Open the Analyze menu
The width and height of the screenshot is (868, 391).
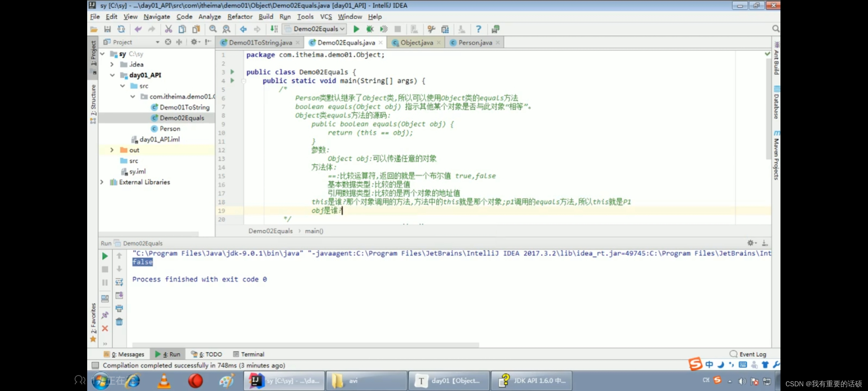point(209,17)
